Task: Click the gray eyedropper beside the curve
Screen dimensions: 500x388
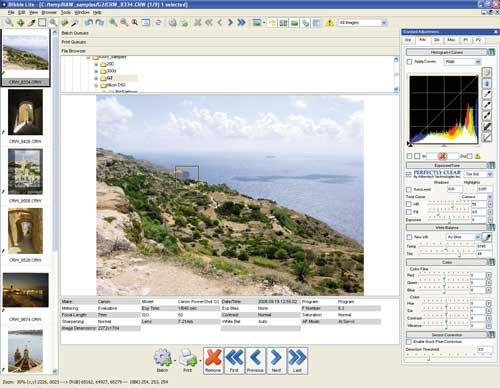Action: tap(487, 105)
